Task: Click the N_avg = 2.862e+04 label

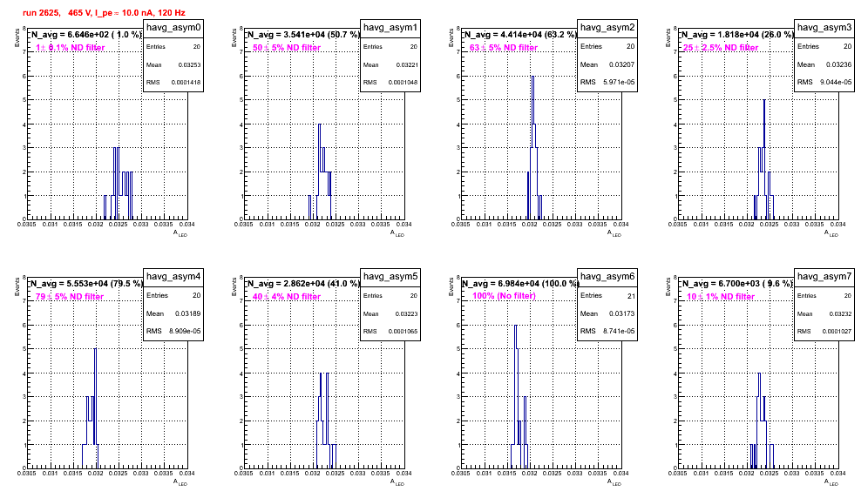Action: [x=302, y=283]
